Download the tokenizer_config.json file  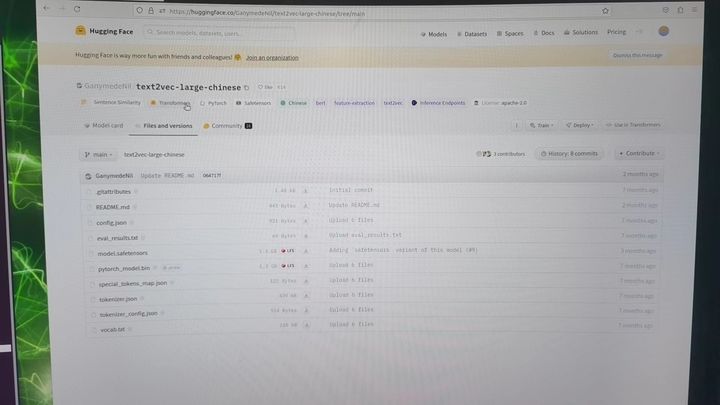306,310
